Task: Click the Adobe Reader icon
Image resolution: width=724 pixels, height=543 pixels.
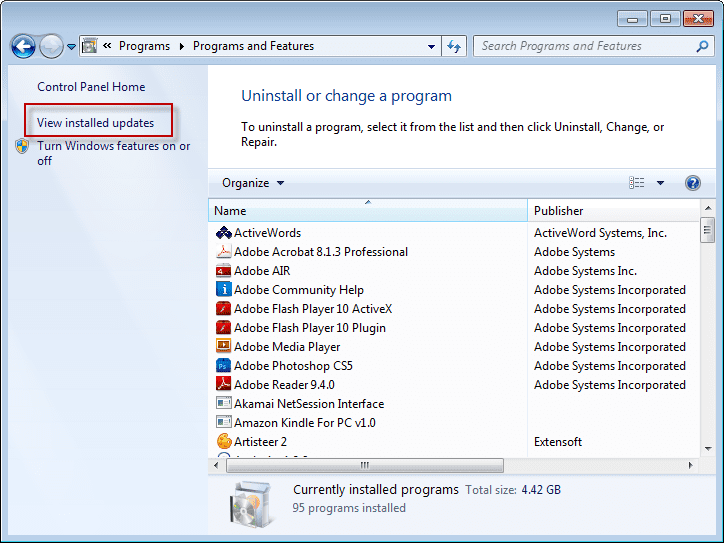Action: click(224, 384)
